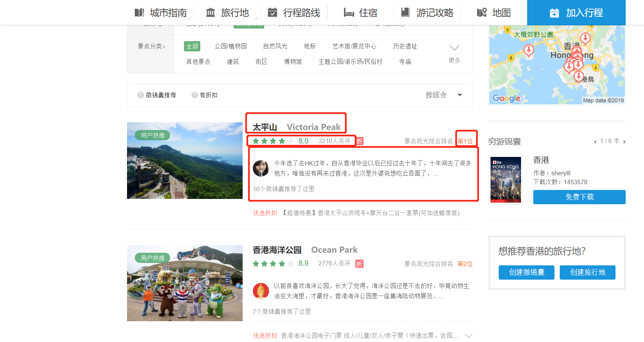Filter by 街区
Image resolution: width=644 pixels, height=342 pixels.
[261, 62]
